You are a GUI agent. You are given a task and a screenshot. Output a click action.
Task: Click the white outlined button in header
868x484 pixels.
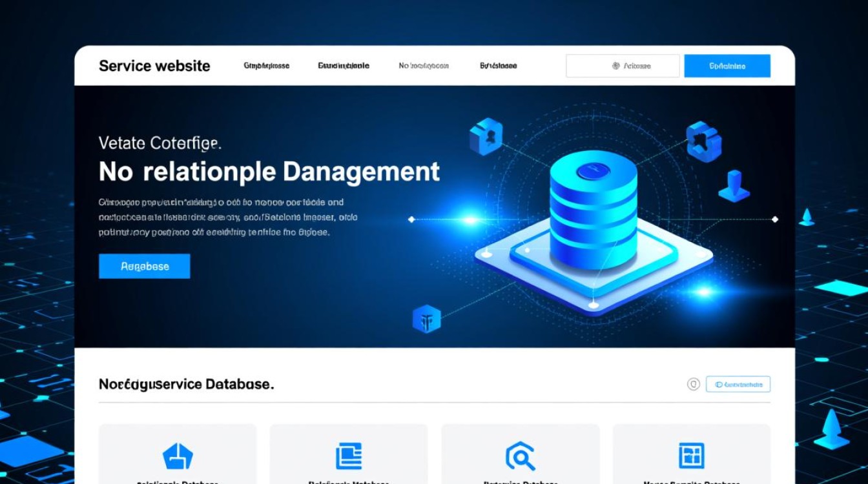coord(623,66)
